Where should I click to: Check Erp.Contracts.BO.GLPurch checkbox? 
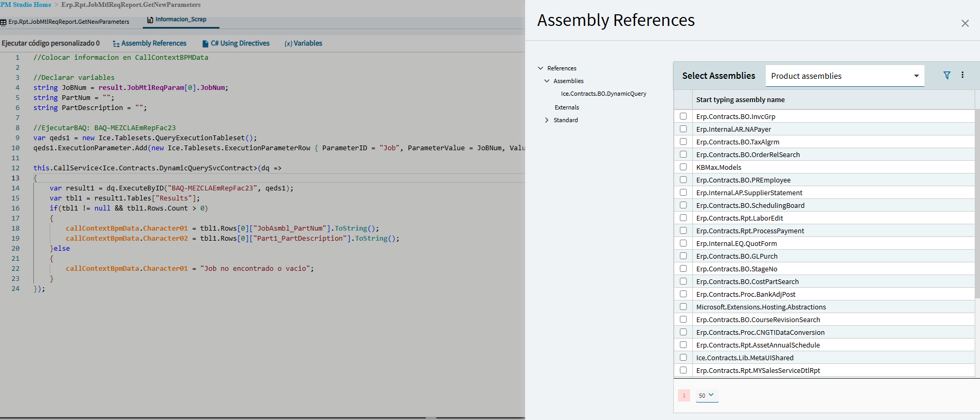[x=683, y=256]
